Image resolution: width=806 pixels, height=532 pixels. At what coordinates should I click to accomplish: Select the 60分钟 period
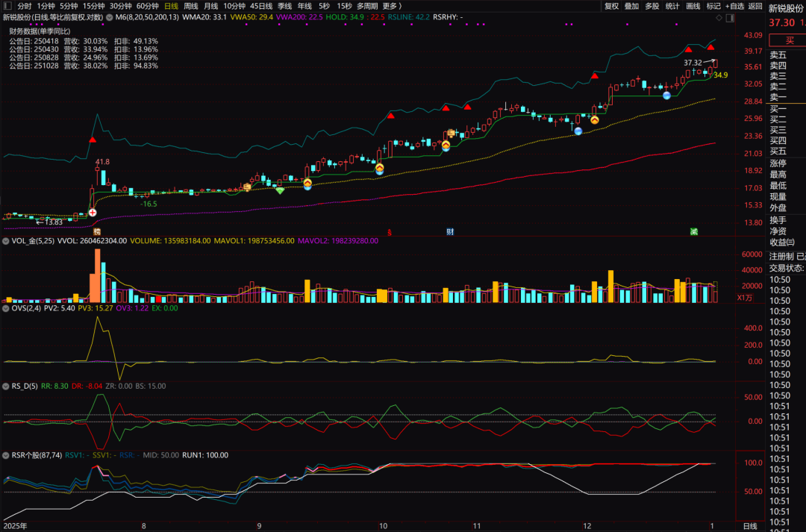tap(147, 6)
